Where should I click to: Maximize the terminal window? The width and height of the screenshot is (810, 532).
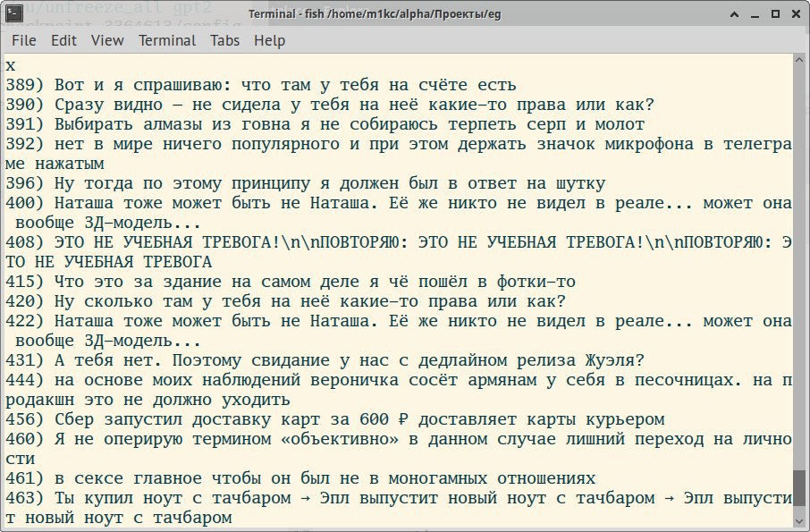[775, 14]
